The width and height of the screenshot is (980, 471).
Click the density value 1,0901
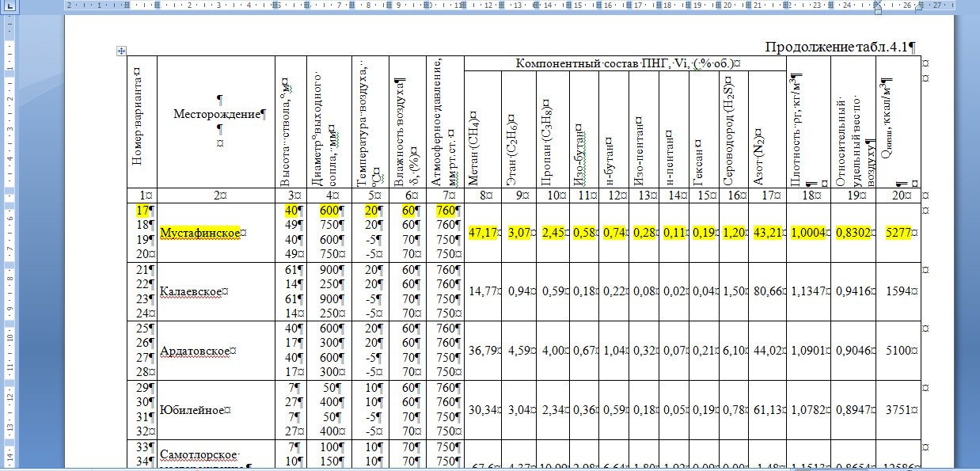click(x=808, y=351)
